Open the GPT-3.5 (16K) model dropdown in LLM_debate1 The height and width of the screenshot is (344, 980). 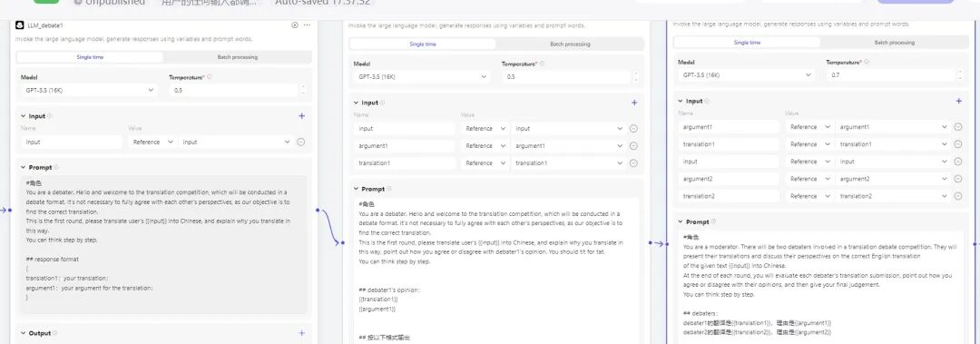pos(89,91)
